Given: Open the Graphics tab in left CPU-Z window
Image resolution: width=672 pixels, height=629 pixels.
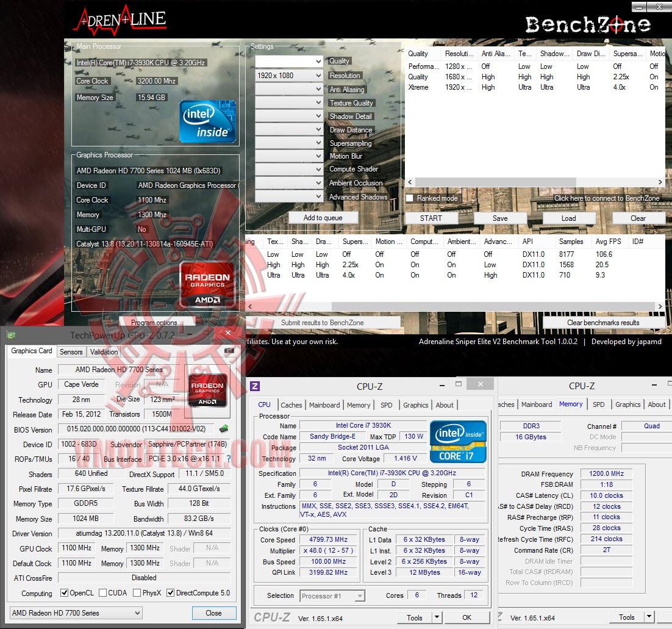Looking at the screenshot, I should (416, 404).
